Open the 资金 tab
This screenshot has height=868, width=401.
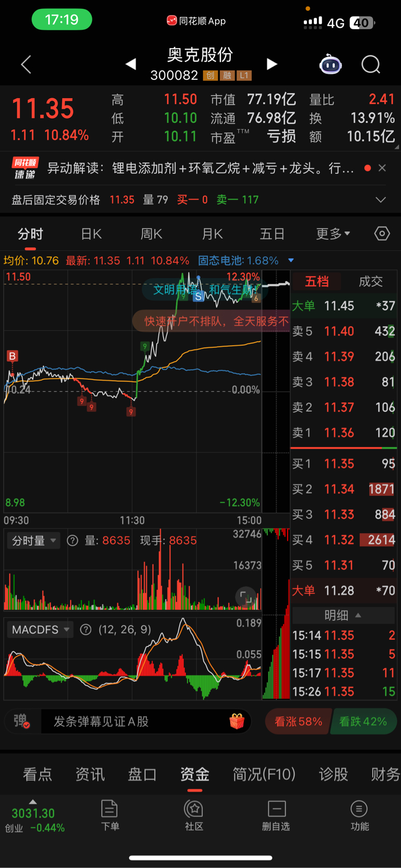195,774
